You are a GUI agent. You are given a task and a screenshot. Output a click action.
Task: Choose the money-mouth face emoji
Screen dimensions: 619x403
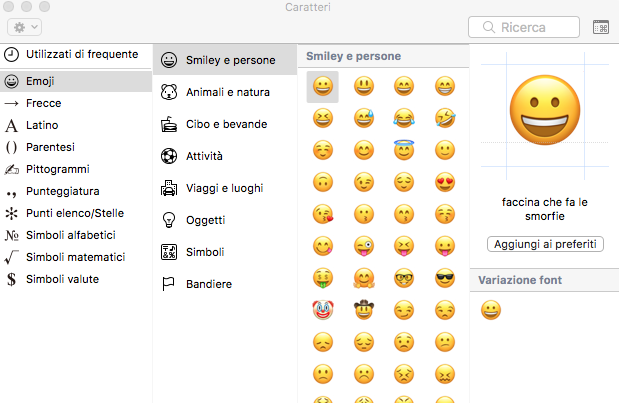323,278
